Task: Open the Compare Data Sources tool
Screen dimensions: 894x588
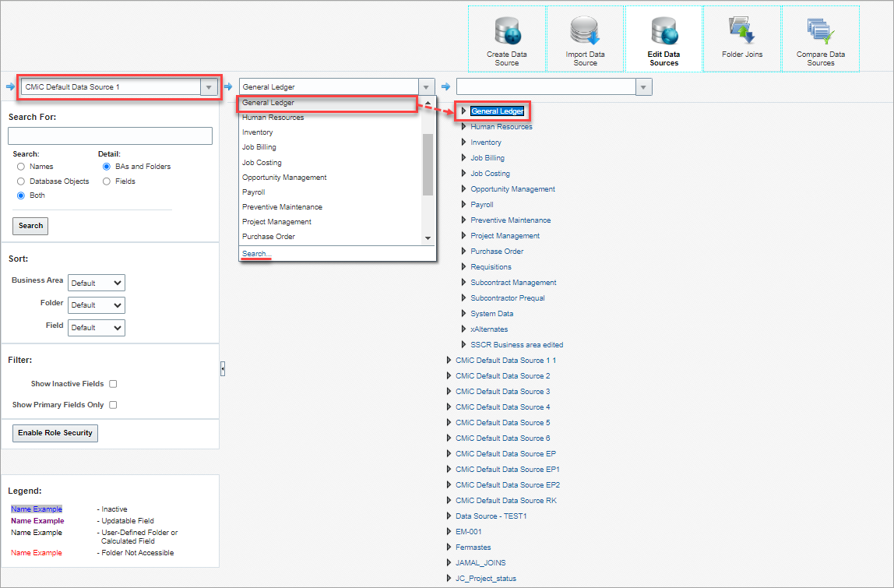Action: click(x=821, y=40)
